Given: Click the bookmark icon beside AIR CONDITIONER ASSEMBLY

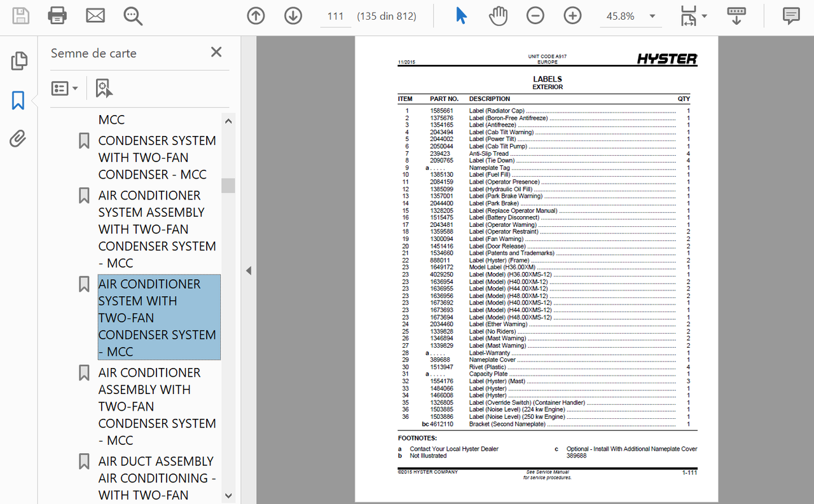Looking at the screenshot, I should [84, 372].
